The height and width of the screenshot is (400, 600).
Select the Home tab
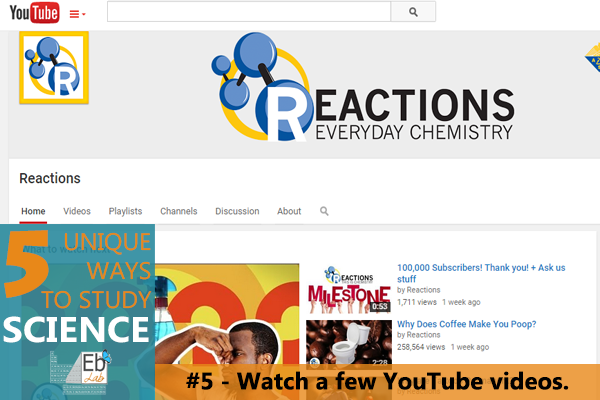pos(33,211)
